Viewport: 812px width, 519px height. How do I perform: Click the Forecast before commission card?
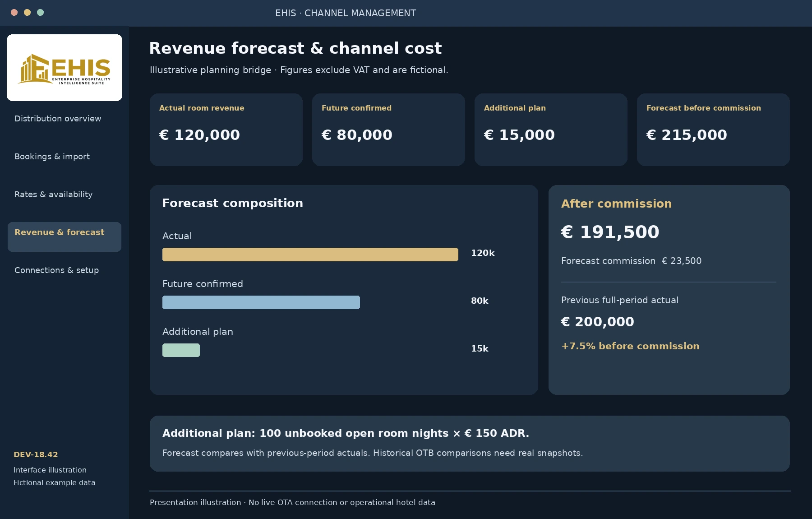point(713,130)
